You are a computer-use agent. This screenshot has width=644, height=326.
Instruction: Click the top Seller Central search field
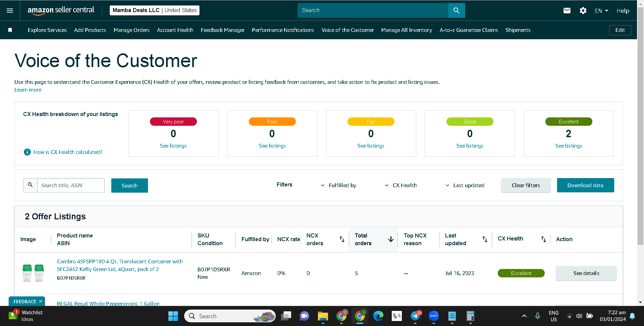click(373, 10)
